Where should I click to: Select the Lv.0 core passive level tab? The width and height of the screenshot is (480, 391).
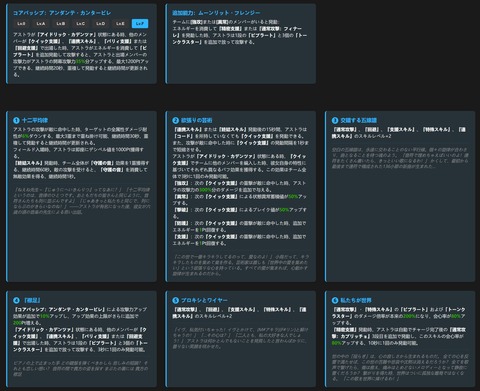point(21,24)
